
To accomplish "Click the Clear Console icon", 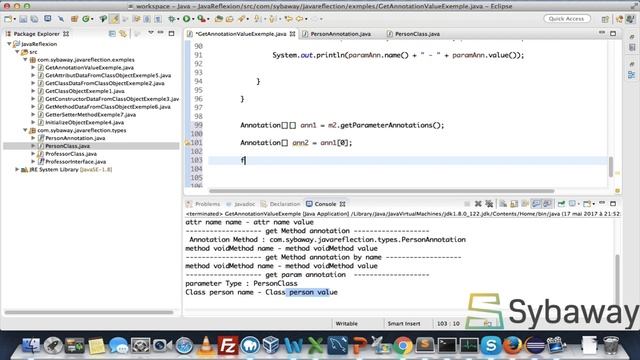I will coord(503,204).
